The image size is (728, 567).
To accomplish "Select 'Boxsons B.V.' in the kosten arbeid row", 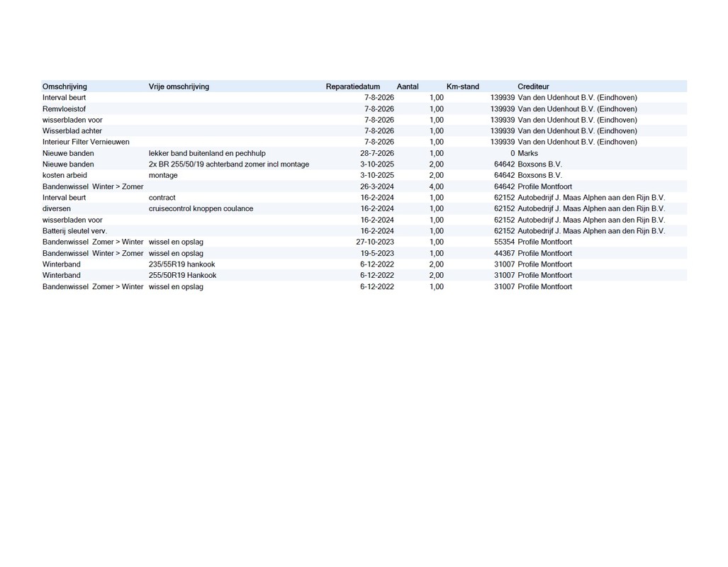I will pos(540,176).
